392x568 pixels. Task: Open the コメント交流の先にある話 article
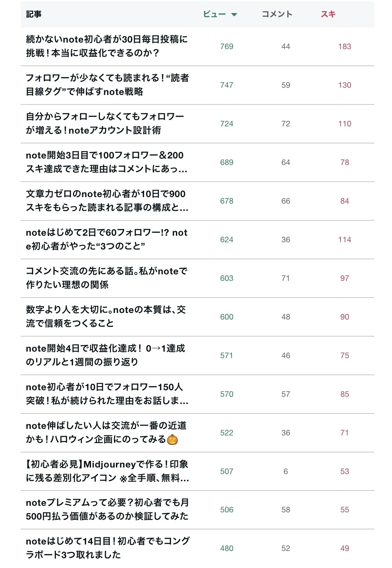107,278
